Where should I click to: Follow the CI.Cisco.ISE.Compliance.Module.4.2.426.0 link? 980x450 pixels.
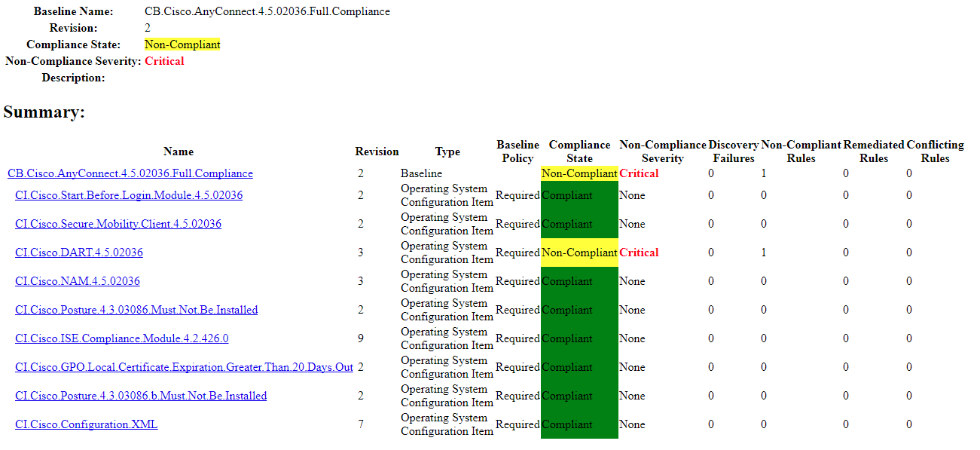pyautogui.click(x=122, y=338)
